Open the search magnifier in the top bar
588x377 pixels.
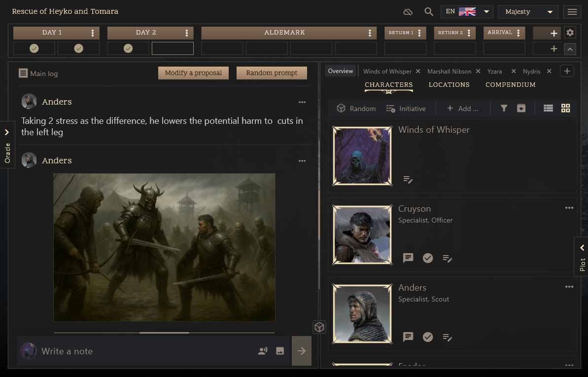428,11
